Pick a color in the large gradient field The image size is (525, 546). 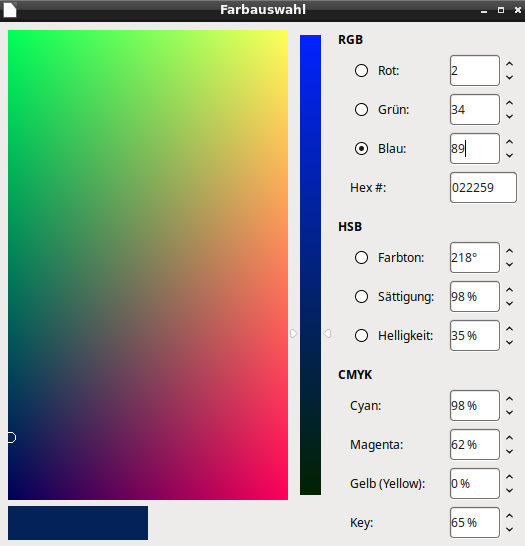coord(148,265)
